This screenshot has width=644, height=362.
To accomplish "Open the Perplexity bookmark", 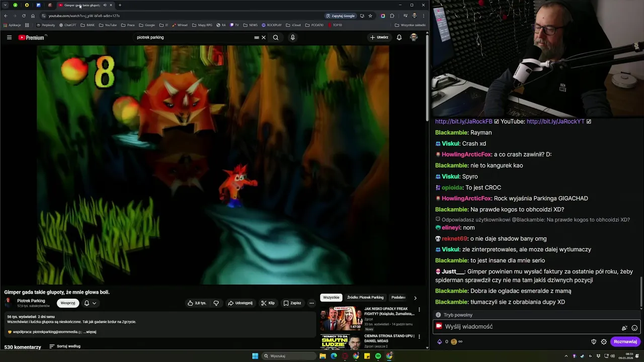I will 46,25.
